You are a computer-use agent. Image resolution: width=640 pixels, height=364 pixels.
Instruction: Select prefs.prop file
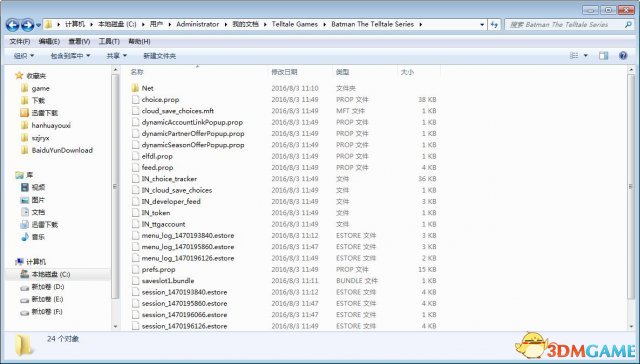pos(158,269)
